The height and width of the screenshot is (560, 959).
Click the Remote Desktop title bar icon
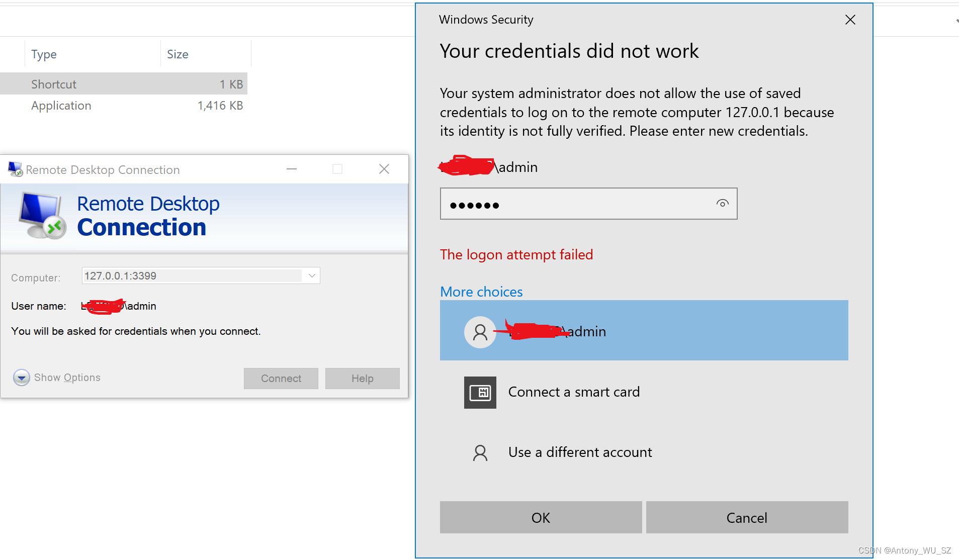[15, 169]
